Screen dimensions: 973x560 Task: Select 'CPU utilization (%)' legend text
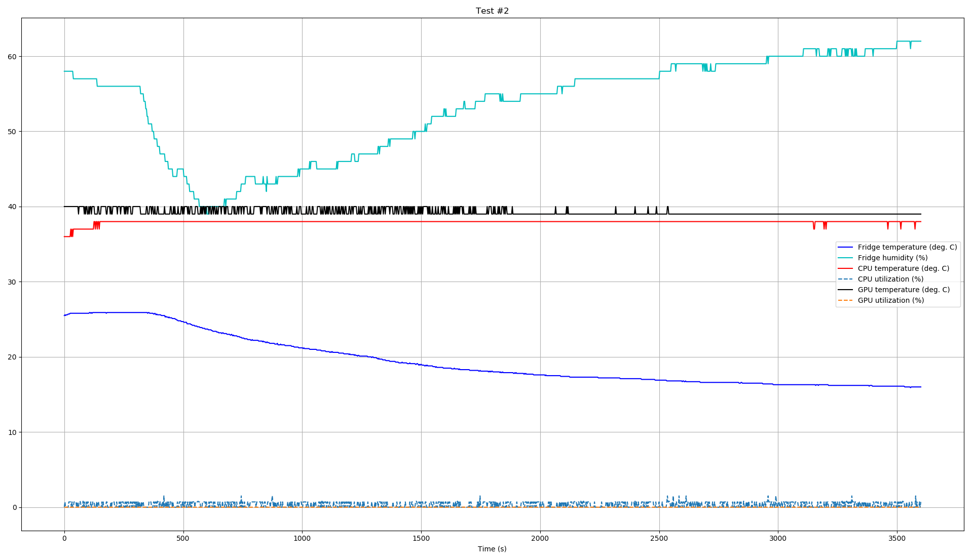[x=890, y=279]
